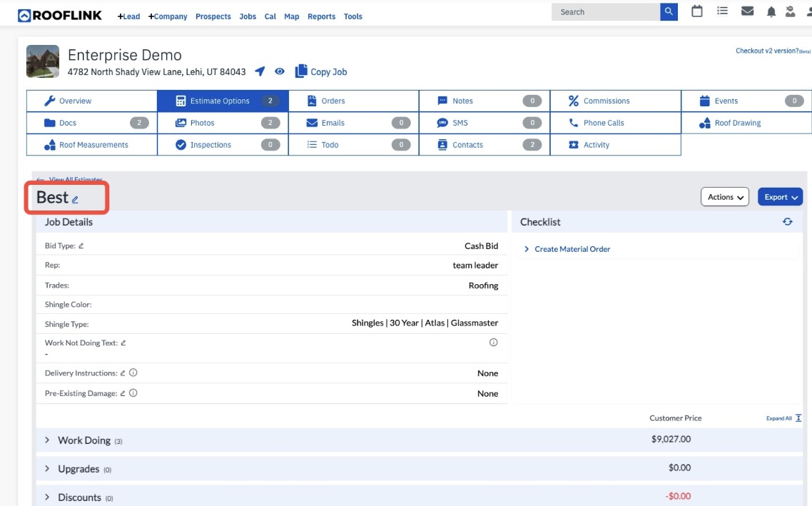Click the Copy Job link text
Viewport: 812px width, 506px height.
click(x=328, y=71)
